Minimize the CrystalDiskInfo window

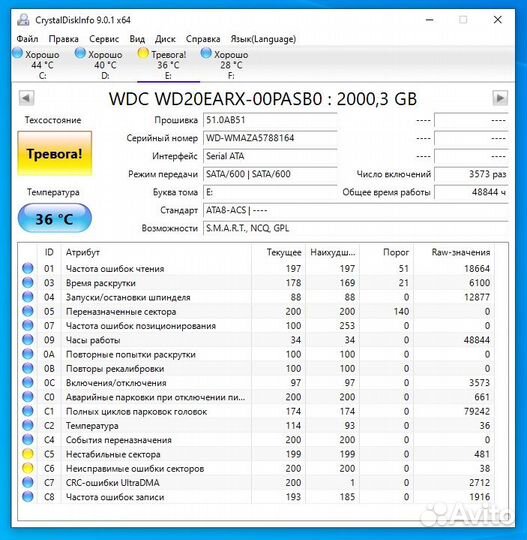click(430, 20)
